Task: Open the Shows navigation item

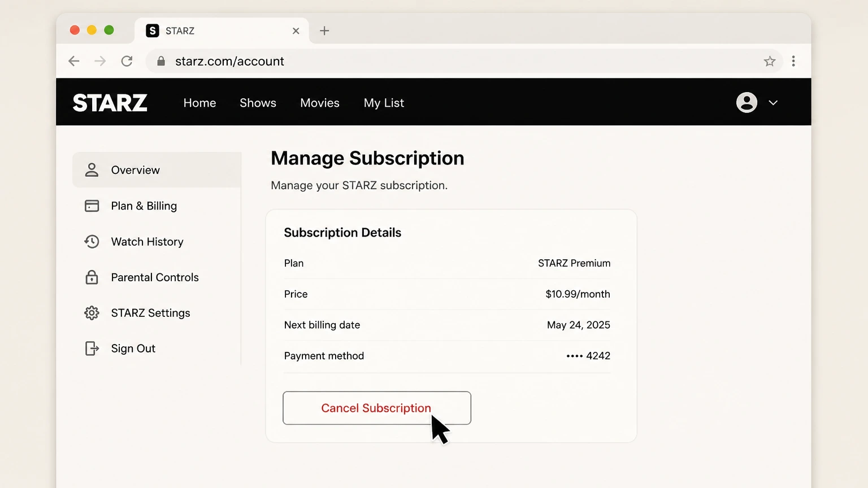Action: coord(258,103)
